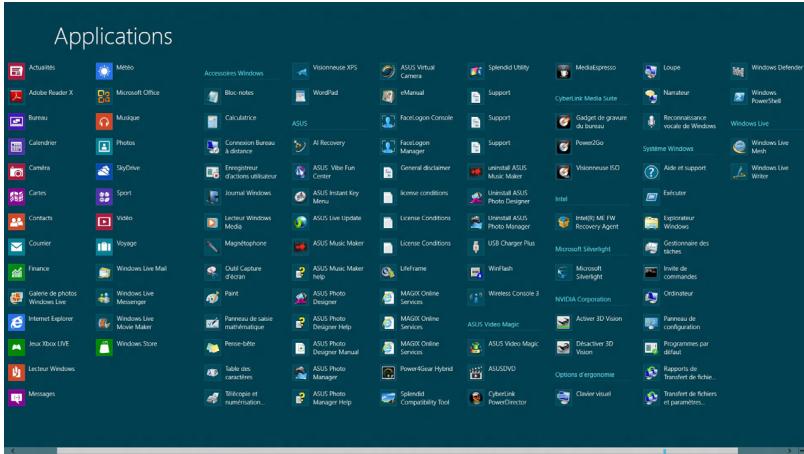Select the Wireless Console 3 label
Viewport: 804px width, 454px height.
tap(513, 293)
